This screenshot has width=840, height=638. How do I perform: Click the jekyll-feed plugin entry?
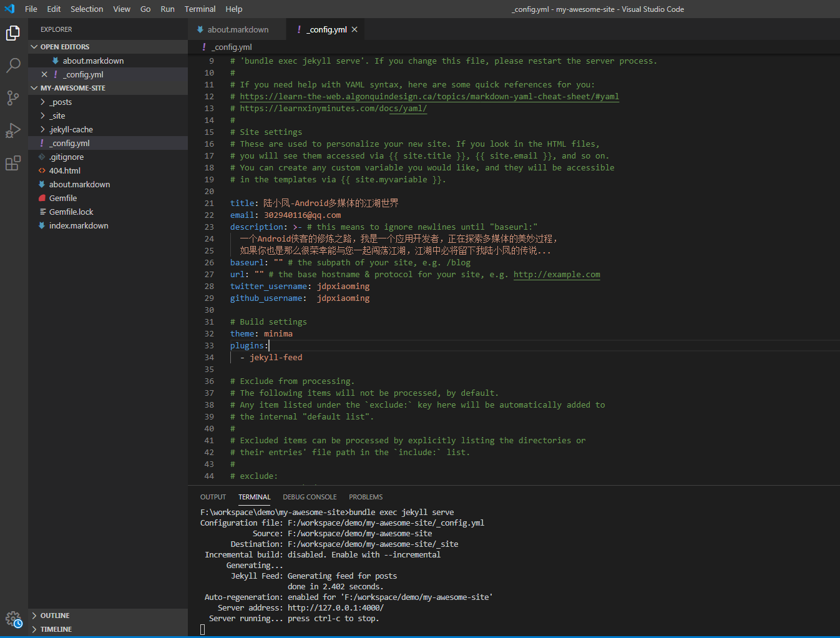click(276, 357)
